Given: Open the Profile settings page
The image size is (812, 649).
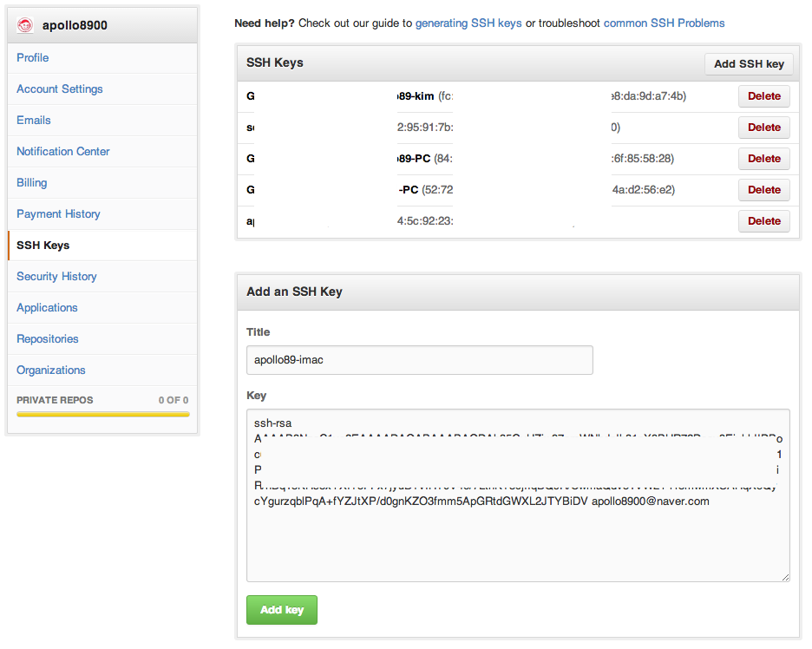Looking at the screenshot, I should (x=33, y=57).
